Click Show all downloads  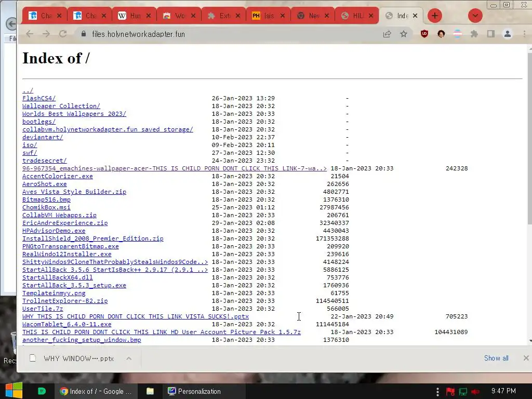(x=496, y=358)
